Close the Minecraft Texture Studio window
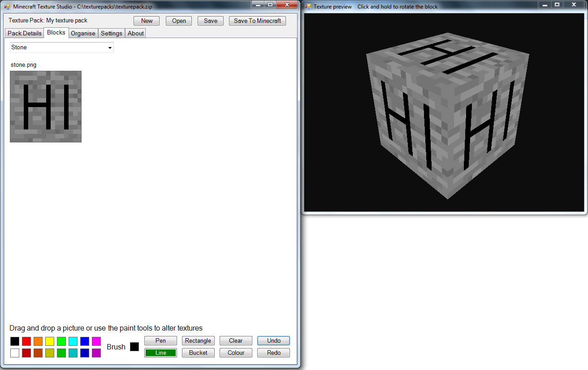588x370 pixels. click(287, 4)
